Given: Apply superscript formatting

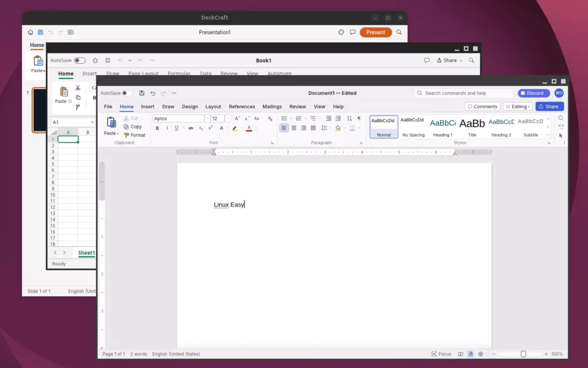Looking at the screenshot, I should coord(210,128).
